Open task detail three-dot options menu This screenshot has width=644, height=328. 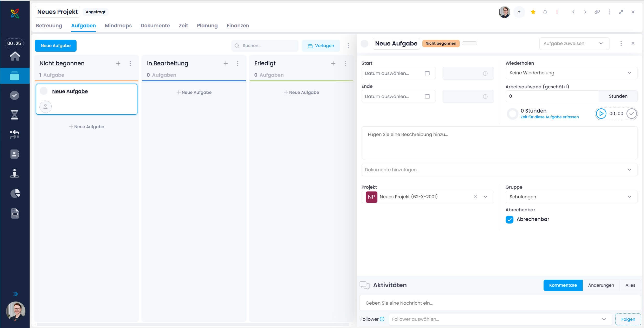coord(621,43)
